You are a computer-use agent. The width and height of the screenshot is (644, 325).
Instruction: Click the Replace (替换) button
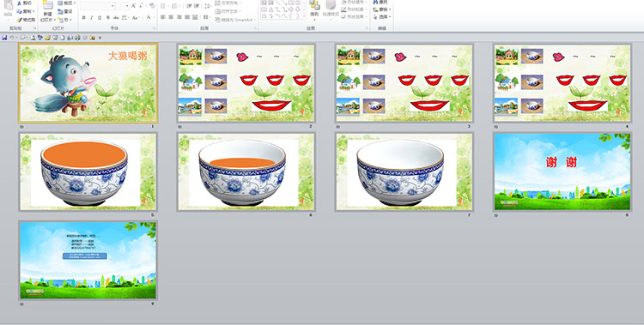pyautogui.click(x=382, y=9)
